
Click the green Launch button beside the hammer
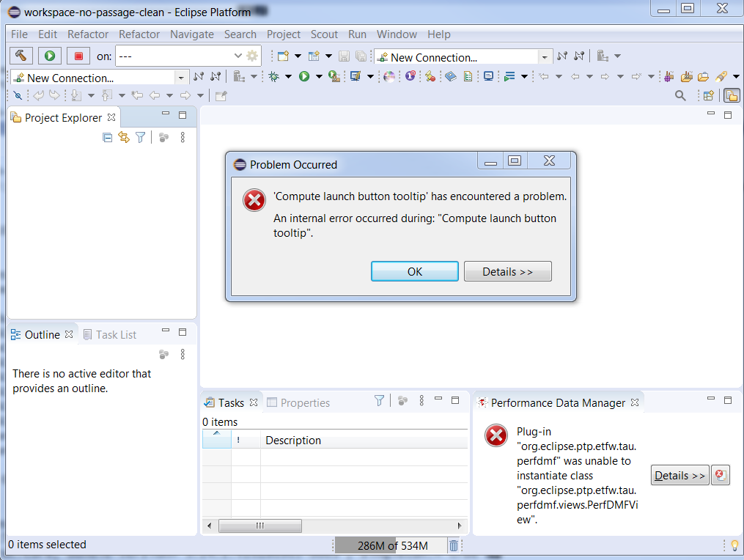point(50,56)
